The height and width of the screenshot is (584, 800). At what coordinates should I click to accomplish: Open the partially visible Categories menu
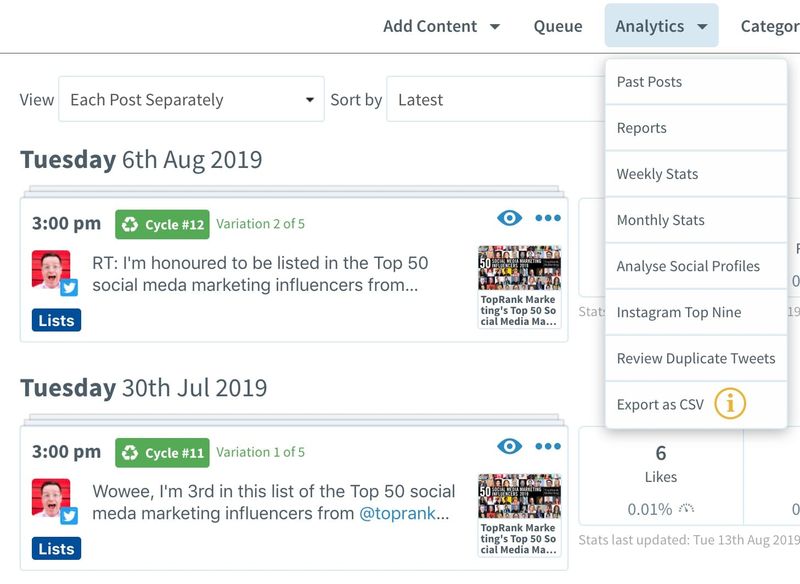(770, 26)
